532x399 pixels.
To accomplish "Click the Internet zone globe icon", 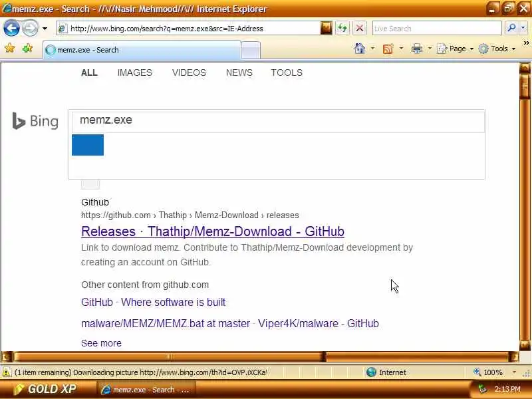I will (371, 372).
